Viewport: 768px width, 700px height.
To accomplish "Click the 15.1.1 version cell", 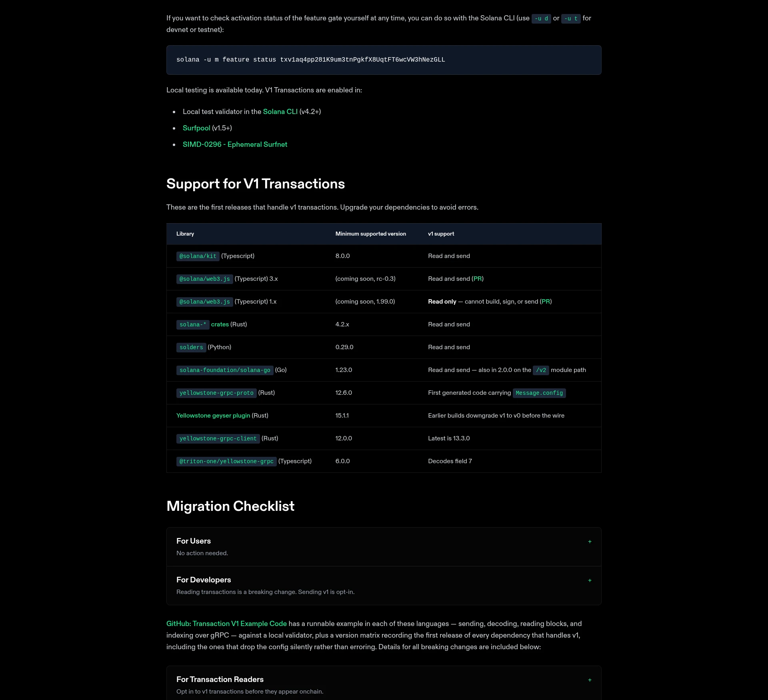I will click(x=342, y=416).
